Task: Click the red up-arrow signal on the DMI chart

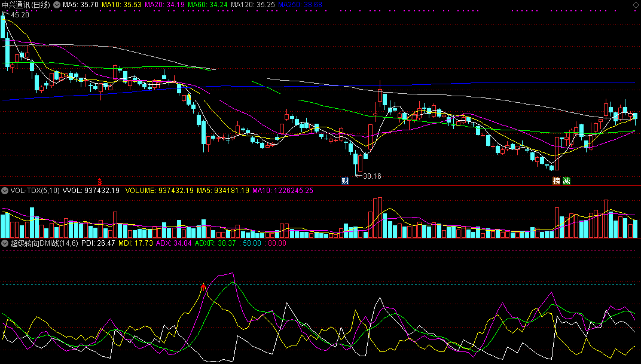Action: (x=203, y=287)
